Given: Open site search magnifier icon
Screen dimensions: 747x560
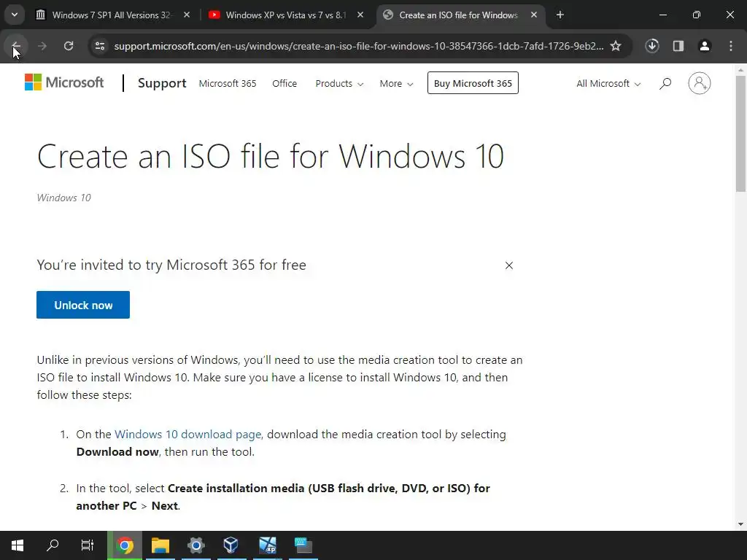Looking at the screenshot, I should tap(665, 84).
